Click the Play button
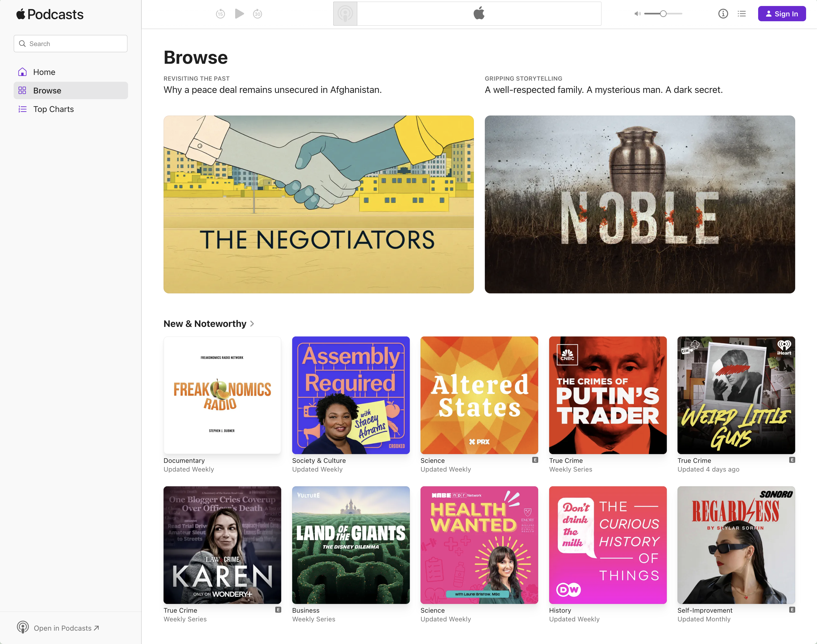The height and width of the screenshot is (644, 817). pos(239,14)
